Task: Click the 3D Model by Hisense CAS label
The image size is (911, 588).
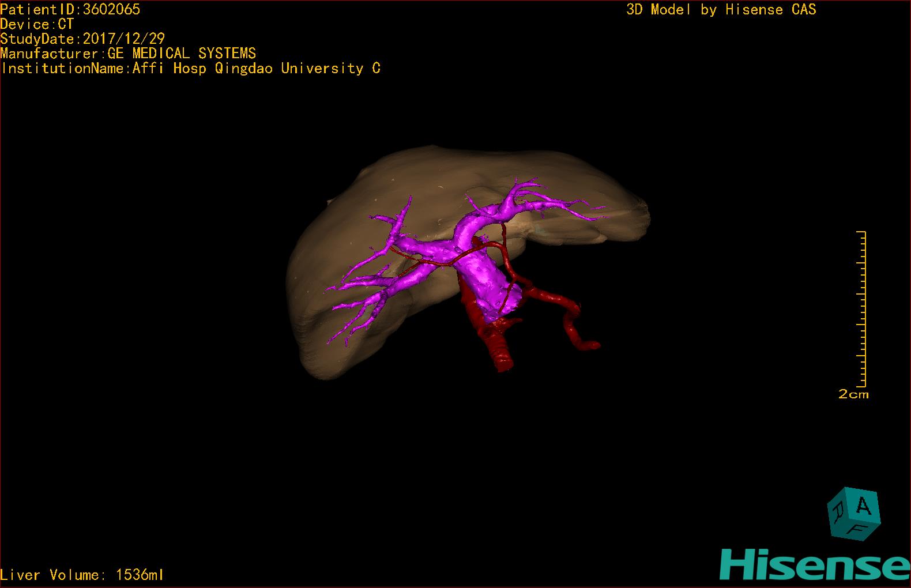Action: 721,10
